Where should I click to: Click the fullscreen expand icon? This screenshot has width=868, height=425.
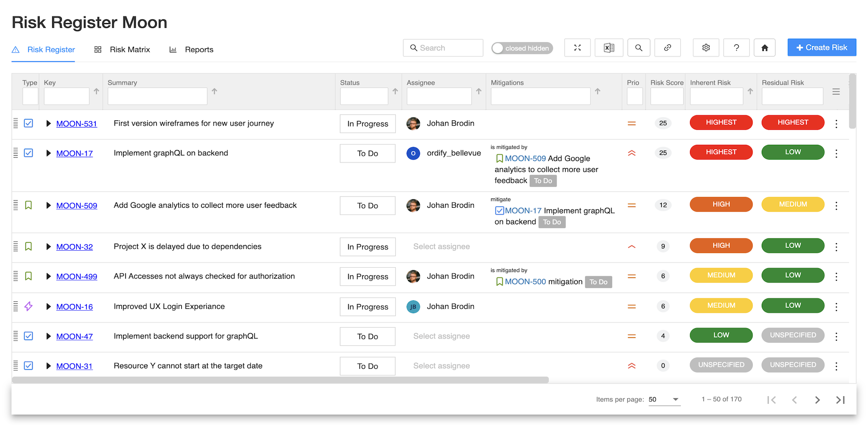tap(577, 48)
